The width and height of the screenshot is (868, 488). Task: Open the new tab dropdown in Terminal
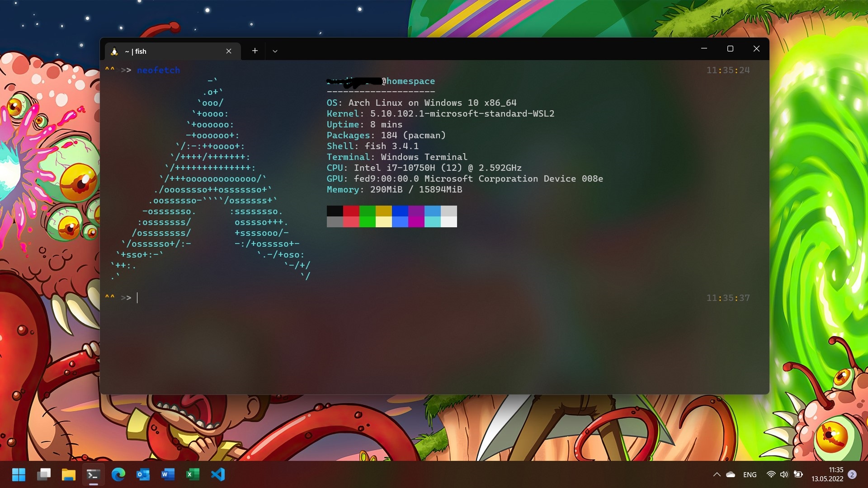pos(275,51)
